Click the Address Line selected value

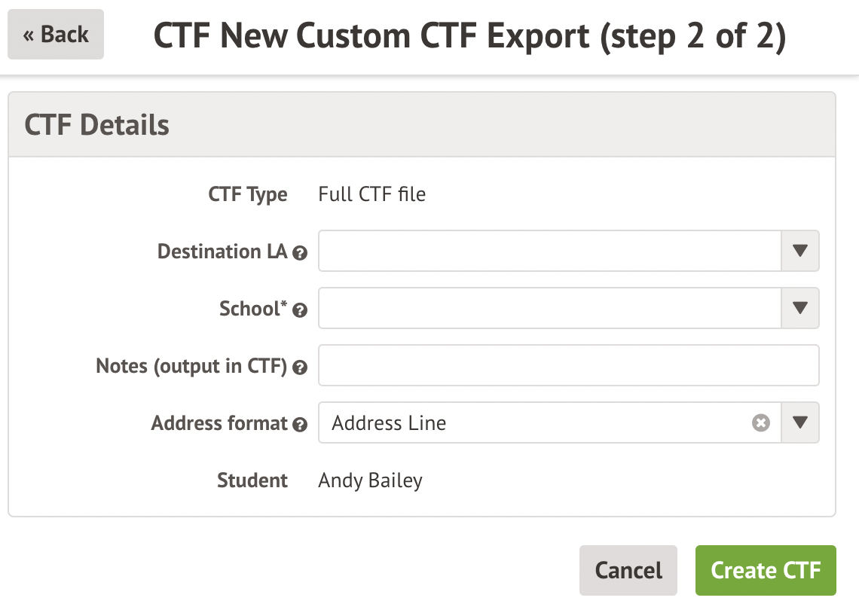click(389, 423)
